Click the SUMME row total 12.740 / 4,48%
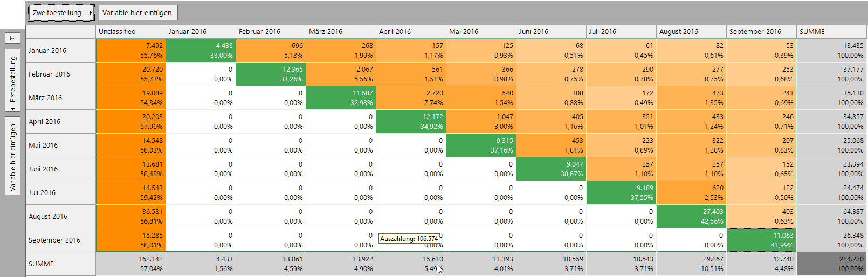The width and height of the screenshot is (868, 277). point(762,264)
